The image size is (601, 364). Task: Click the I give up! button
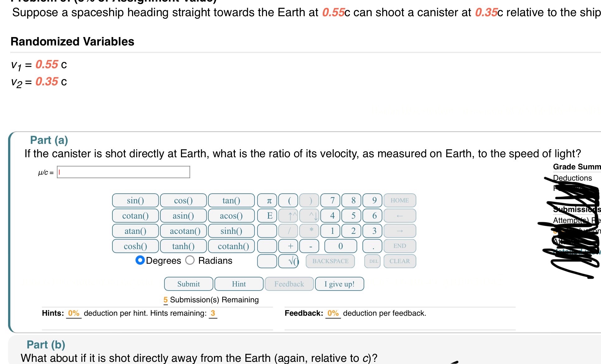point(339,284)
